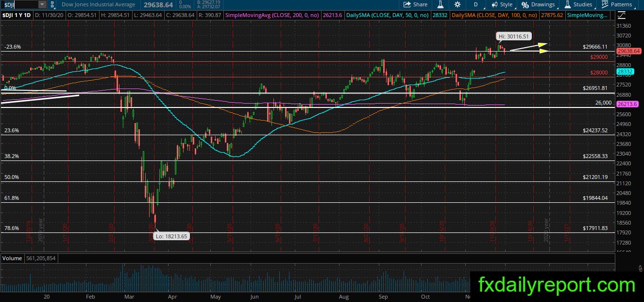Click the $19844.04 Fibonacci level label
Screen dimensions: 644x302
click(x=595, y=198)
